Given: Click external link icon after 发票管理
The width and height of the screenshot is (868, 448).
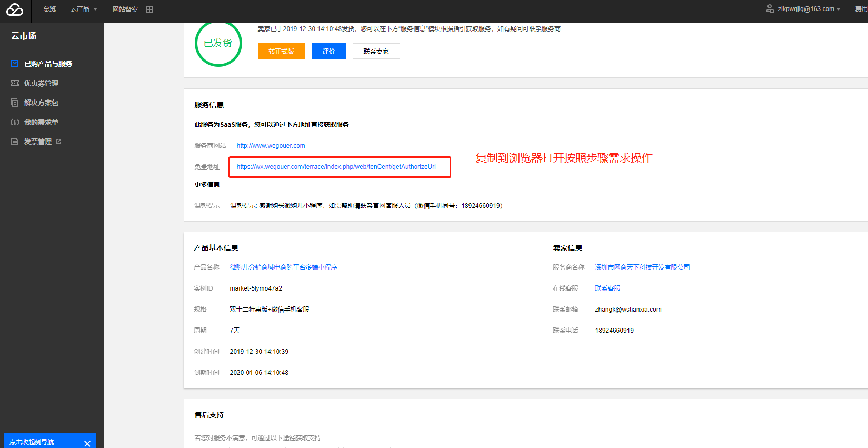Looking at the screenshot, I should tap(58, 142).
